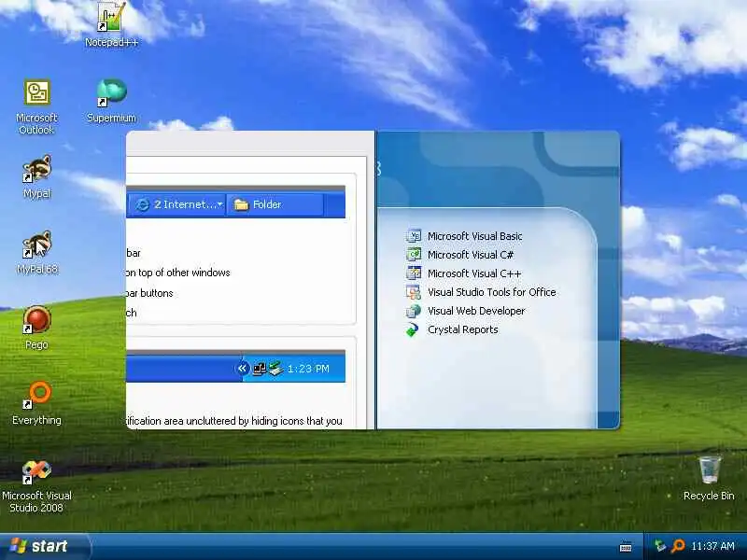This screenshot has width=747, height=560.
Task: Click the Microsoft Visual C++ icon
Action: pos(414,273)
